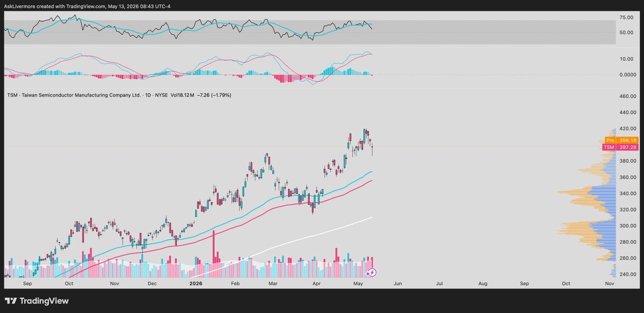Click the 320.00 price axis label

click(627, 209)
